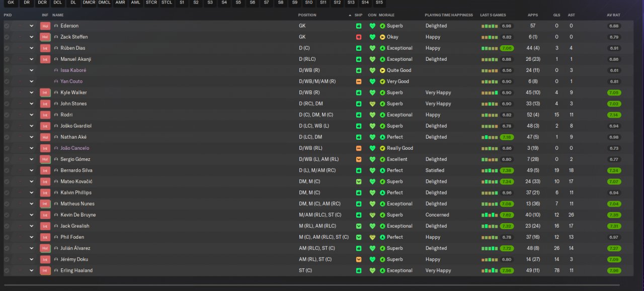Viewport: 644px width, 291px height.
Task: Click Ederson's green match sharpness icon
Action: pos(359,26)
